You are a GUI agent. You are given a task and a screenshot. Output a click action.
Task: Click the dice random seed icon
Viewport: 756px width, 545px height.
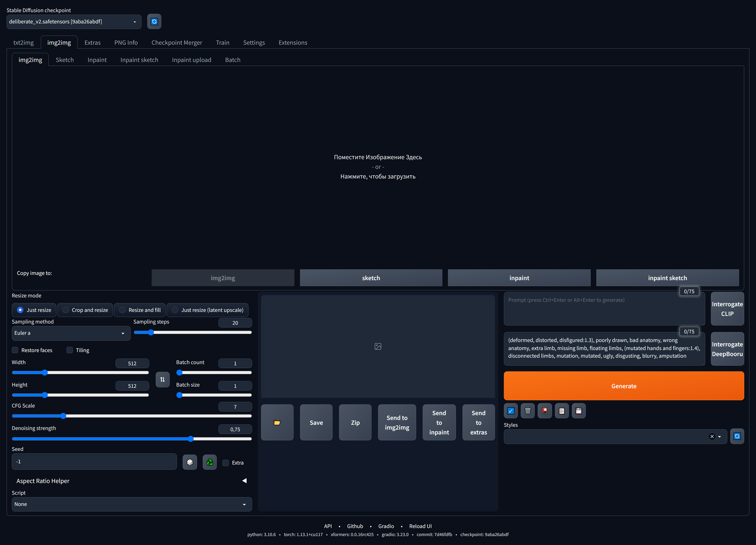(190, 462)
